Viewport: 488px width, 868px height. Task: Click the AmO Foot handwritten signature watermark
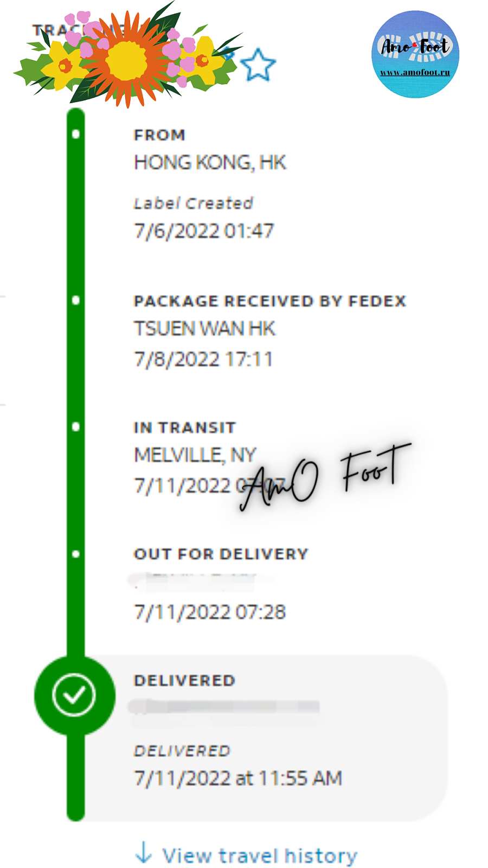point(325,476)
